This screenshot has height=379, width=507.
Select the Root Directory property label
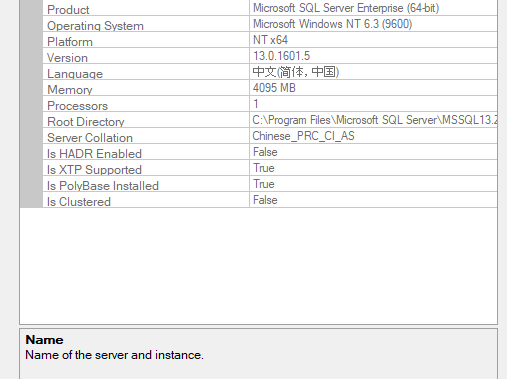pyautogui.click(x=86, y=122)
